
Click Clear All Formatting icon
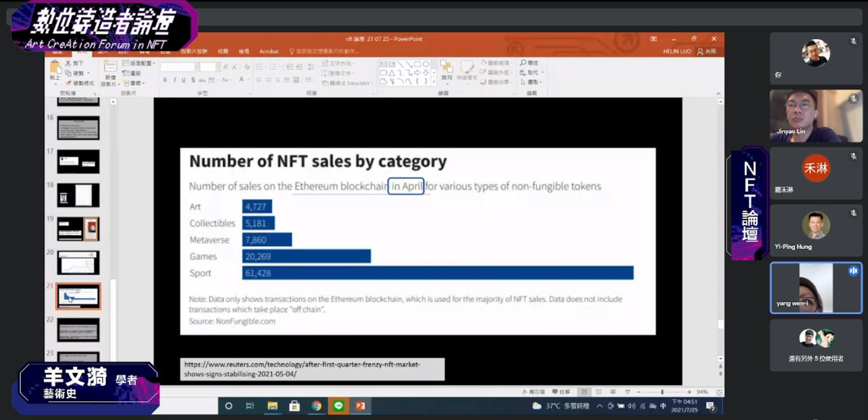tap(247, 67)
